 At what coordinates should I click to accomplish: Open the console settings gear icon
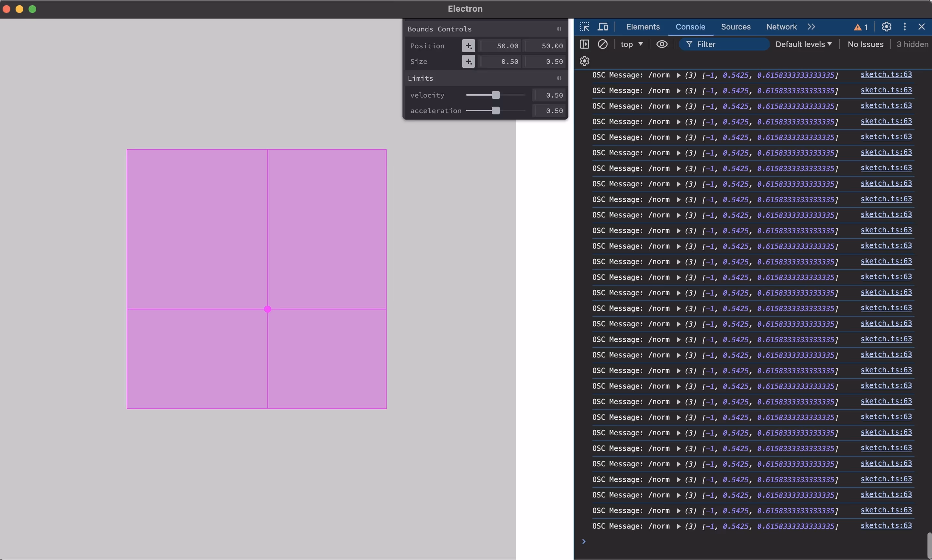(x=585, y=61)
